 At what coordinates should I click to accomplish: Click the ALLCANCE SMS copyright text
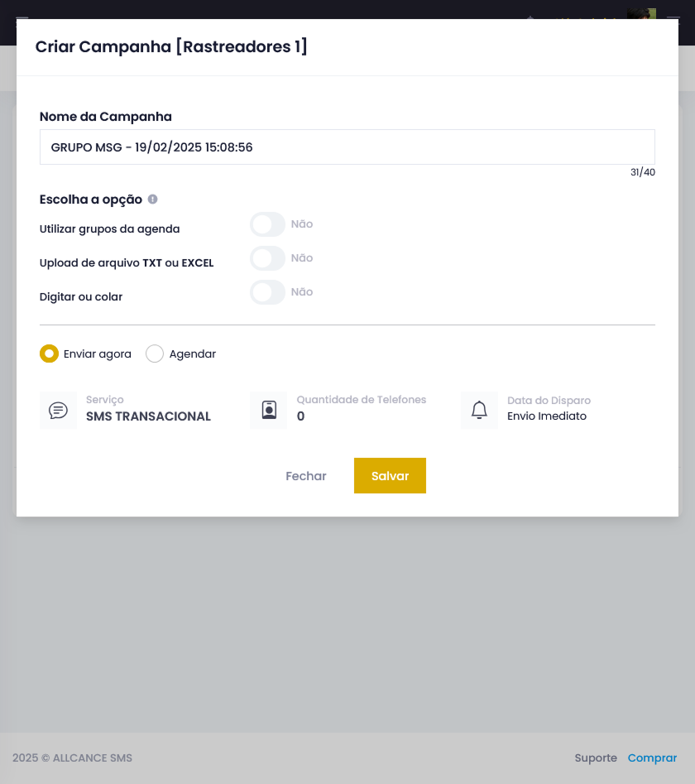73,758
